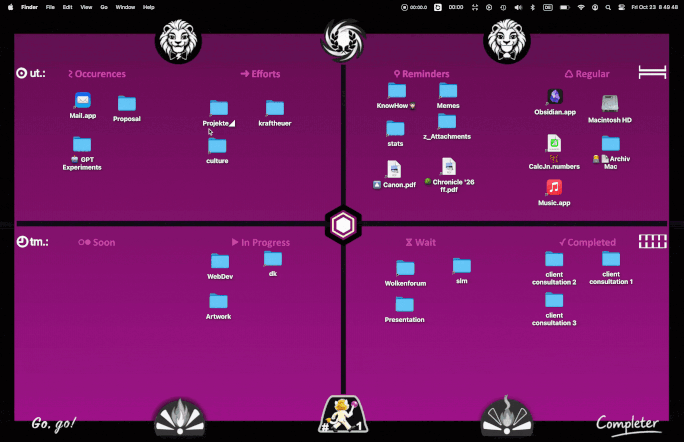This screenshot has width=684, height=442.
Task: Select the client consultation 3 folder
Action: coord(554,300)
